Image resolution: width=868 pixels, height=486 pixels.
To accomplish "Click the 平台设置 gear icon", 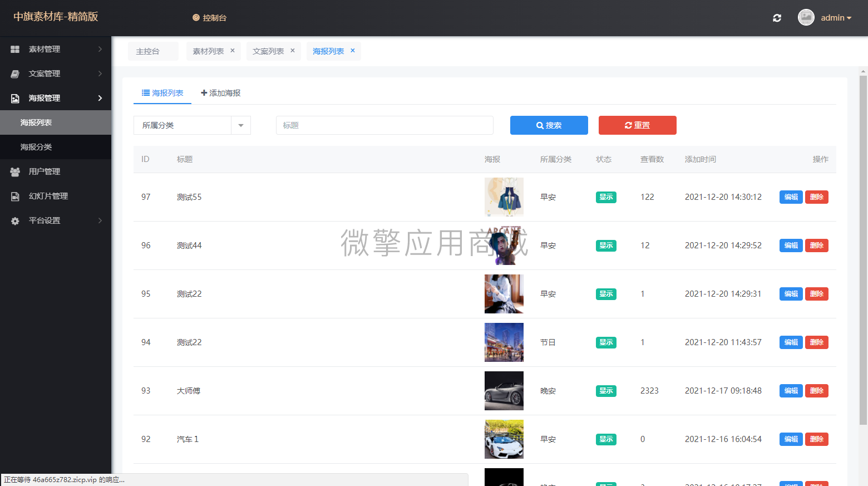I will 15,220.
